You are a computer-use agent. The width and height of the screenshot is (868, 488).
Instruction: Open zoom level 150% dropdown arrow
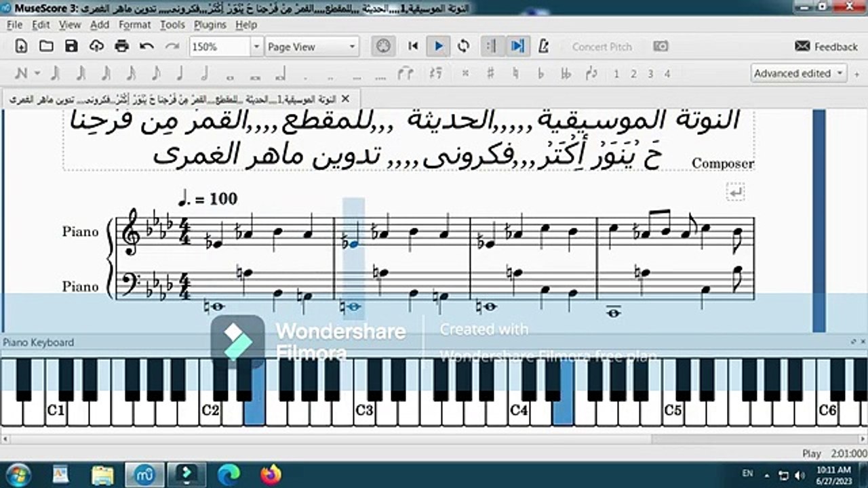tap(256, 47)
